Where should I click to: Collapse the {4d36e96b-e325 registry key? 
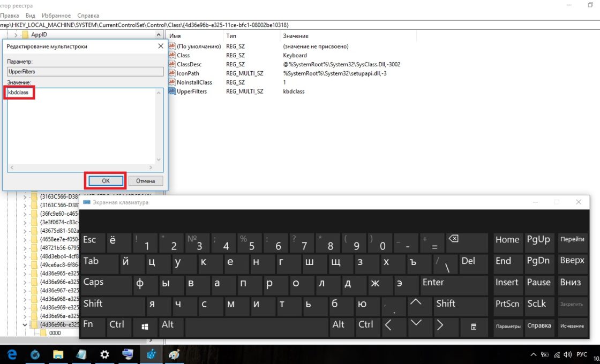point(25,324)
